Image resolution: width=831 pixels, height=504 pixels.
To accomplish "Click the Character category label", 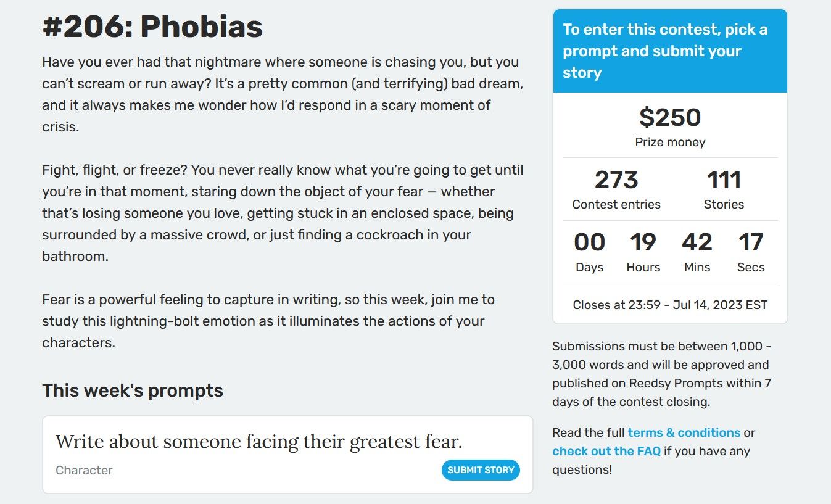I will coord(84,470).
